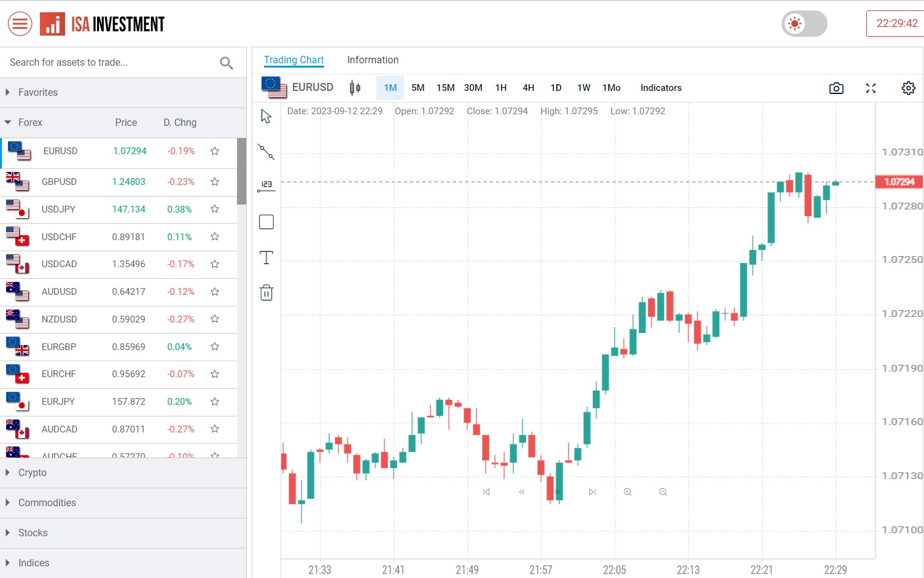Click the ISA Investment logo

coord(103,24)
